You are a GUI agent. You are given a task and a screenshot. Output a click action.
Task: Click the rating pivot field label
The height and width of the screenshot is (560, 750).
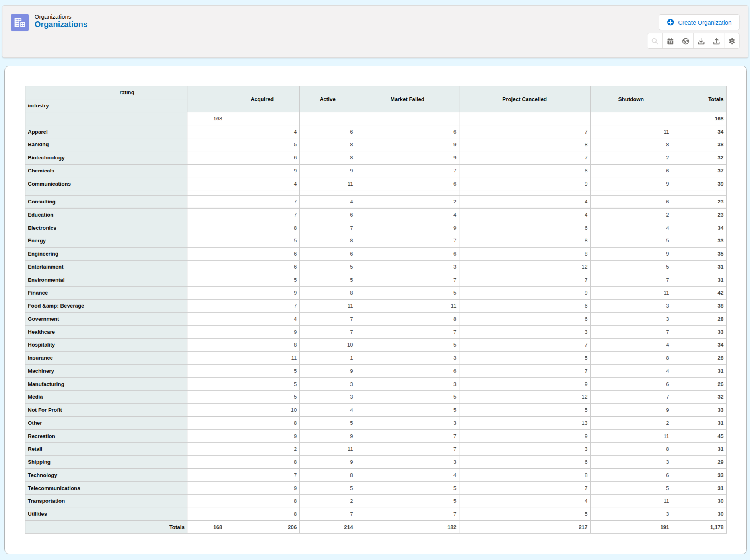click(127, 93)
